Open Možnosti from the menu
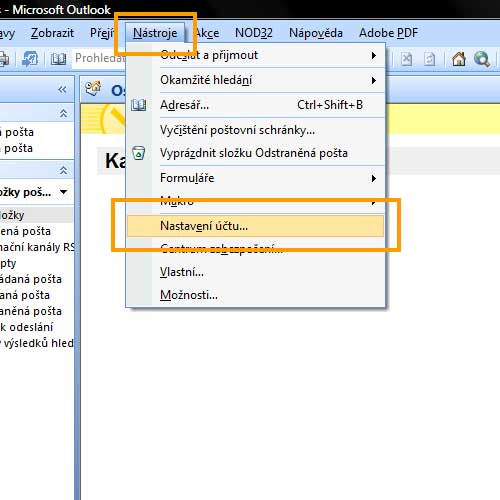Viewport: 500px width, 500px height. point(255,295)
